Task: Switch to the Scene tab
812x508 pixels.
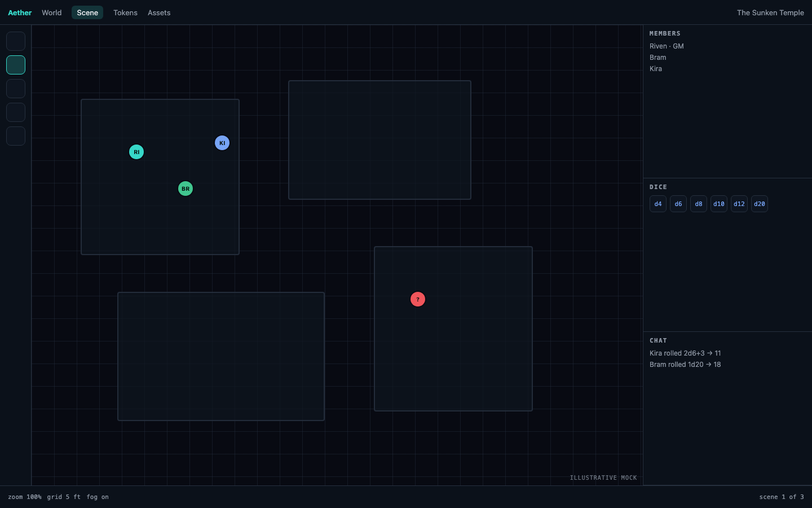Action: pos(87,12)
